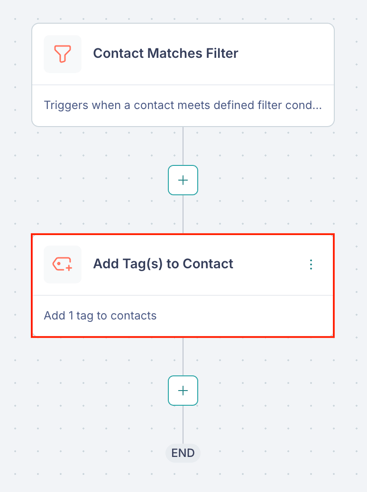Click the trigger description text about filter conditions
The width and height of the screenshot is (367, 492).
(183, 105)
